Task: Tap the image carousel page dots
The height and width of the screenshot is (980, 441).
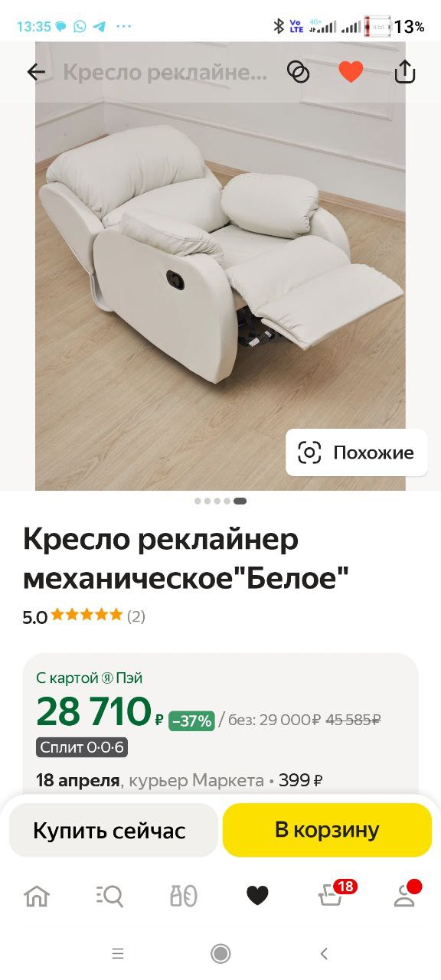Action: tap(220, 501)
